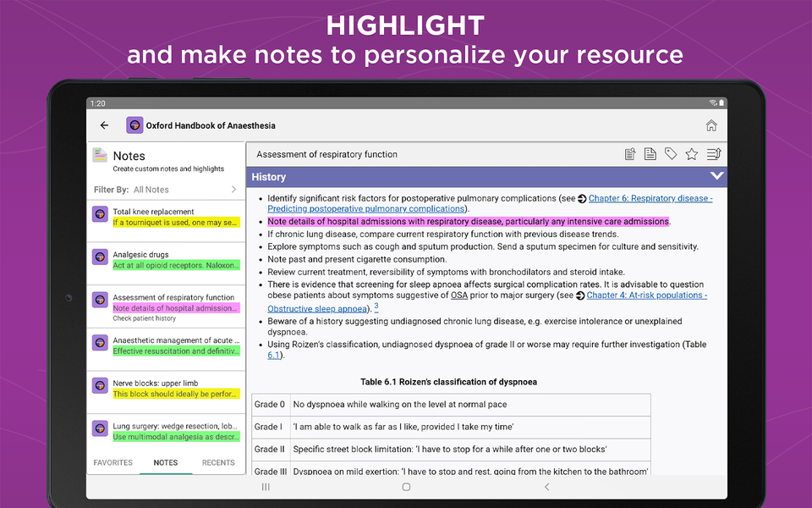Screen dimensions: 812x508
Task: Open the section list icon in toolbar
Action: point(714,154)
